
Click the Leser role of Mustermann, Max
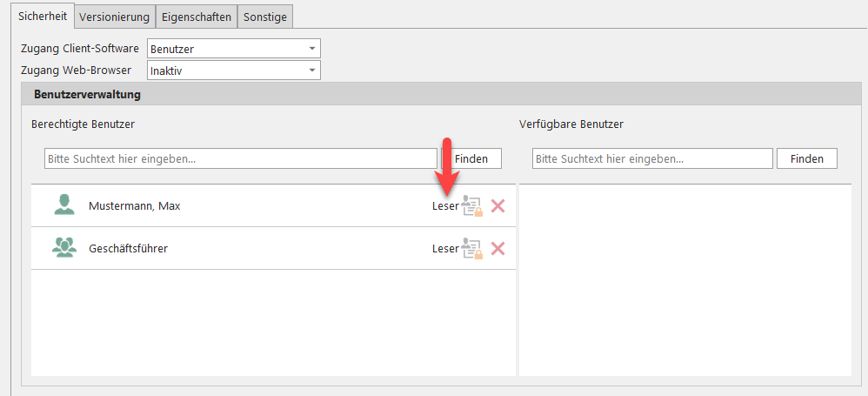click(444, 206)
